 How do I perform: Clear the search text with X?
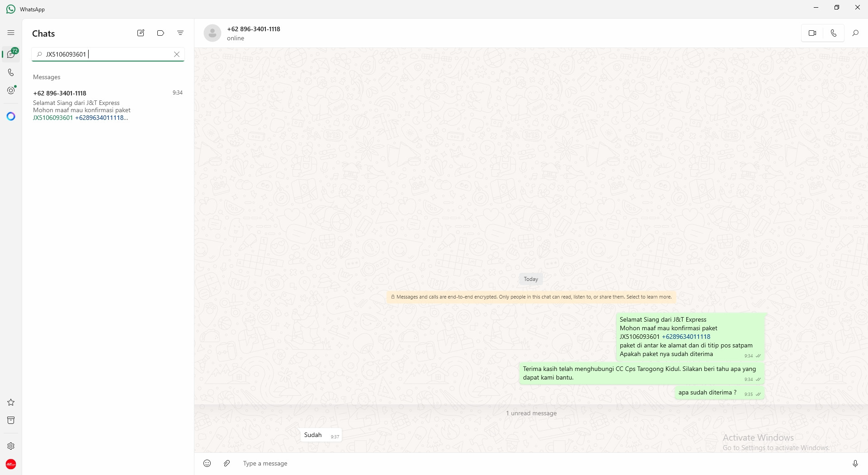click(x=177, y=54)
